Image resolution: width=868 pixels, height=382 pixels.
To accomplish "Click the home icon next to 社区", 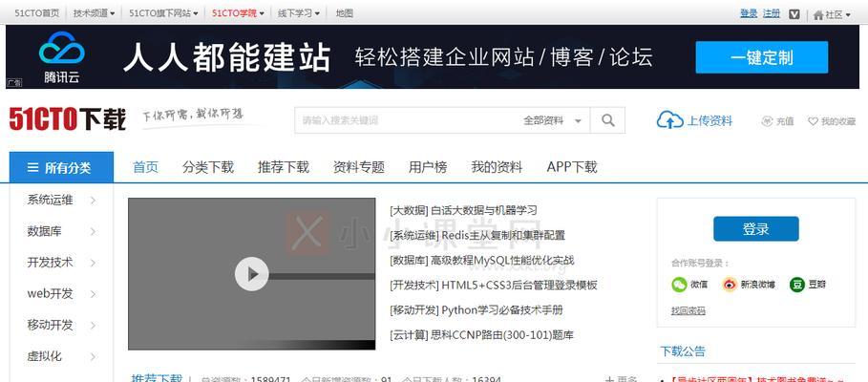I will [x=818, y=15].
